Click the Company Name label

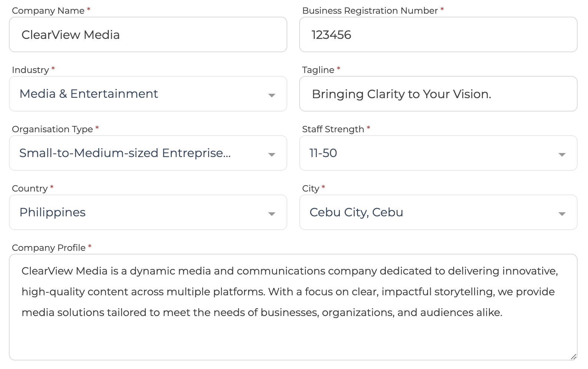click(48, 11)
